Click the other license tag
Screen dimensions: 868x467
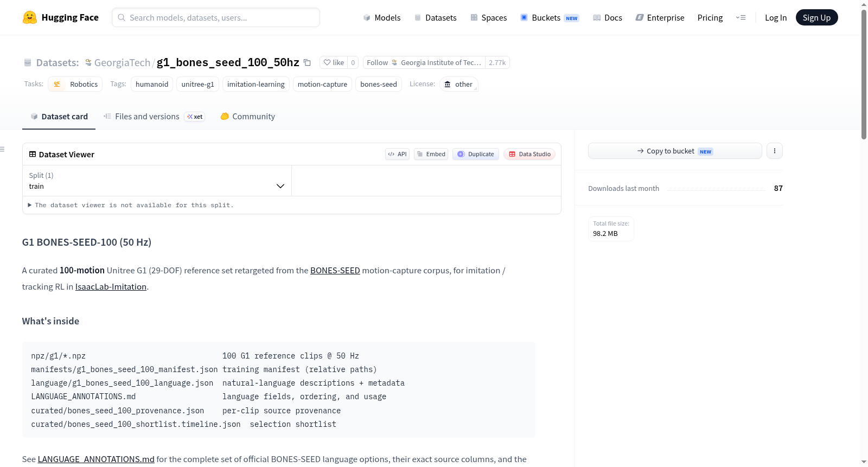pos(458,84)
